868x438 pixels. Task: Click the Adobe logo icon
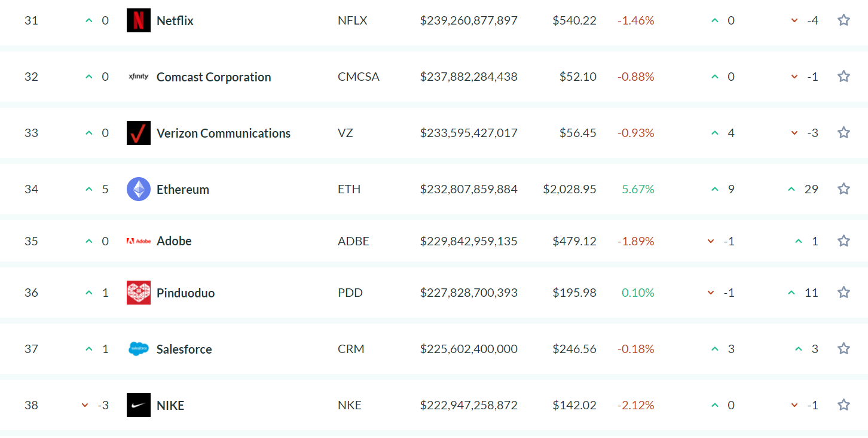pos(138,241)
